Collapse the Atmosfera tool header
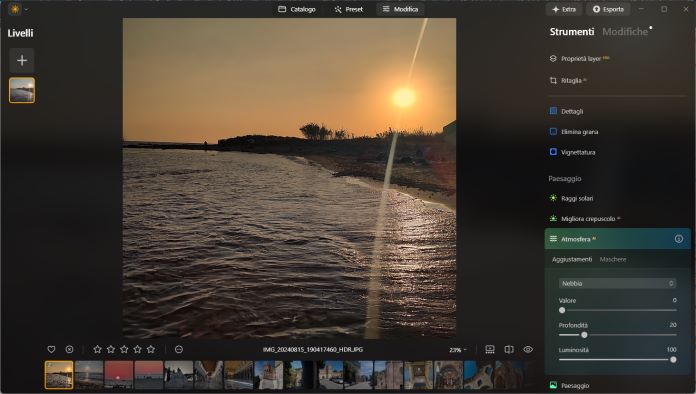This screenshot has width=696, height=394. coord(617,239)
